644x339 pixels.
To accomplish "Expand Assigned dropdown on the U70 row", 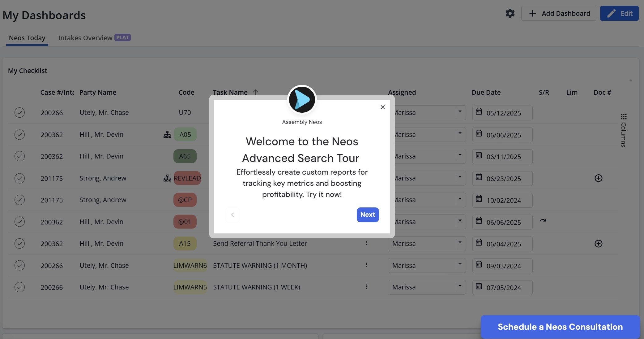I will pos(460,112).
